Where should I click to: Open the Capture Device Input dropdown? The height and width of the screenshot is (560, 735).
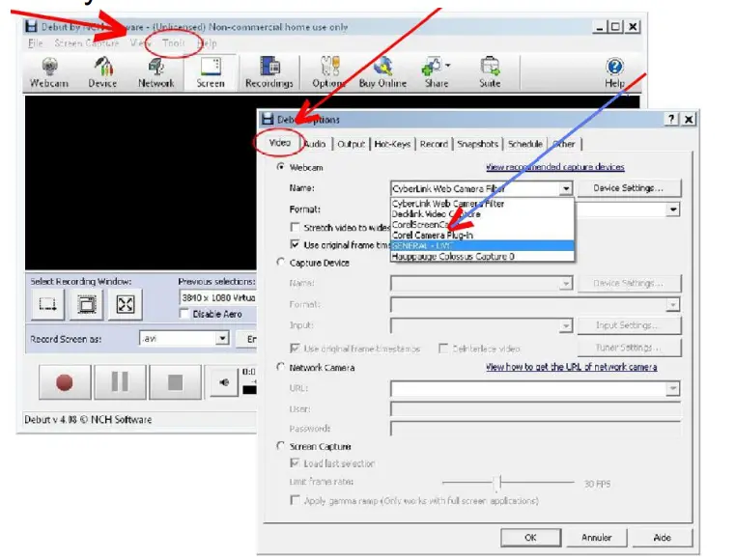click(566, 325)
